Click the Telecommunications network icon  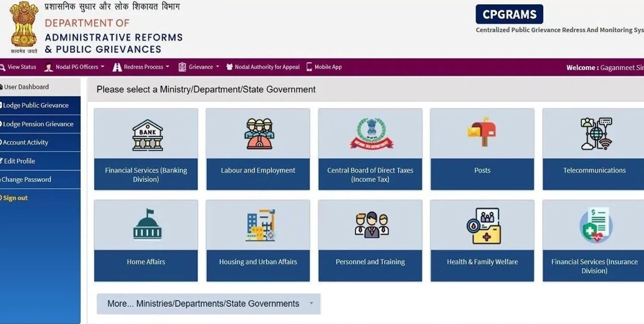595,134
